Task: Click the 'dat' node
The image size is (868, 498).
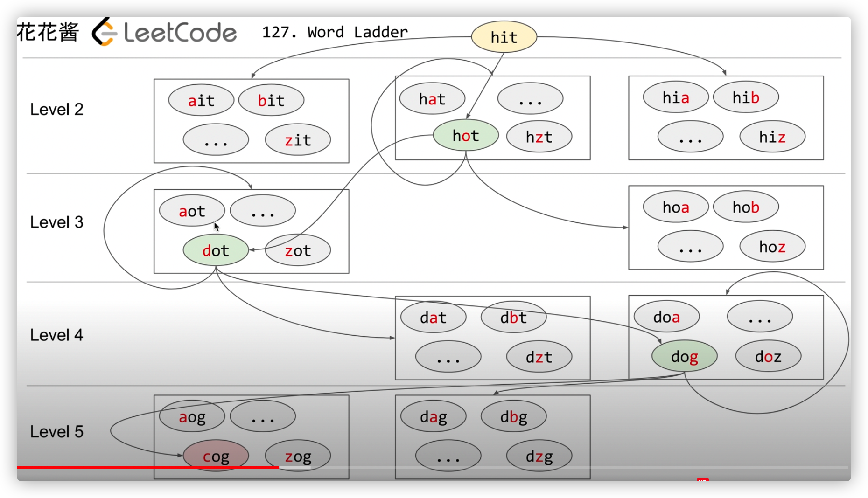Action: [x=433, y=318]
